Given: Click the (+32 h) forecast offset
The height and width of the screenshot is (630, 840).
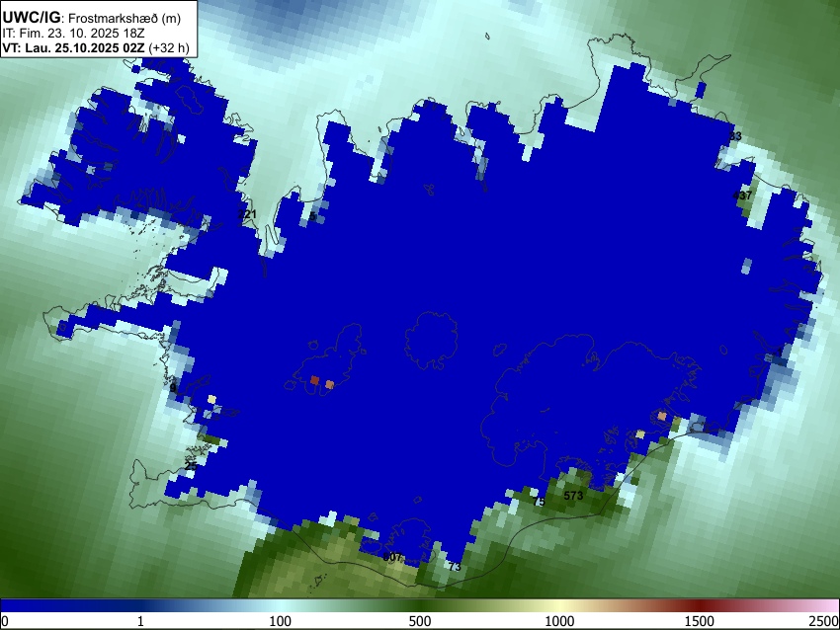Looking at the screenshot, I should pyautogui.click(x=169, y=48).
